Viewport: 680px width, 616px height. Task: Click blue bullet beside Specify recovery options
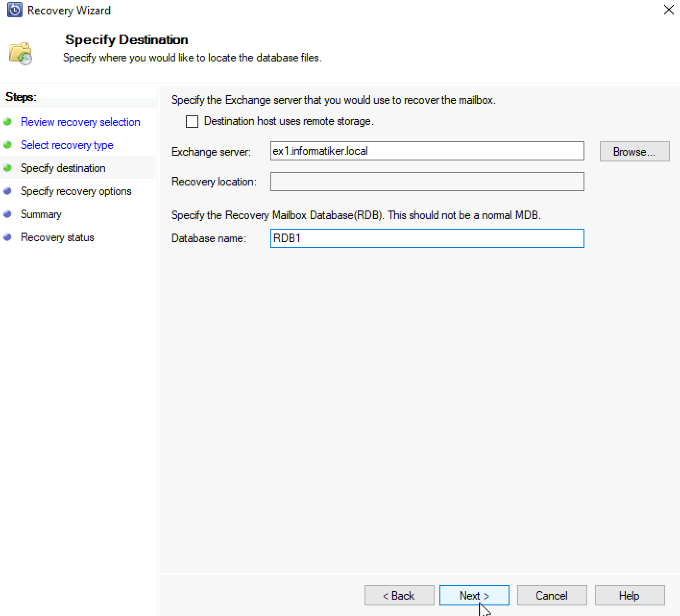pos(7,191)
